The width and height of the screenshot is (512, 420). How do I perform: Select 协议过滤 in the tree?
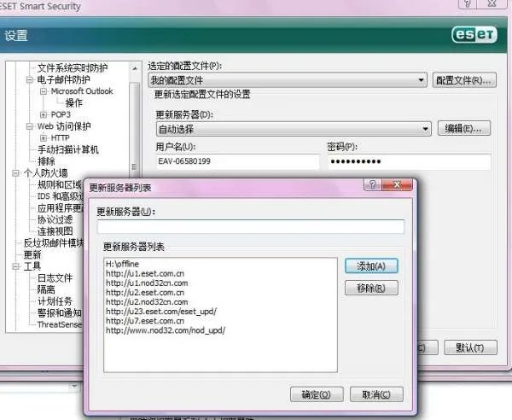point(55,219)
